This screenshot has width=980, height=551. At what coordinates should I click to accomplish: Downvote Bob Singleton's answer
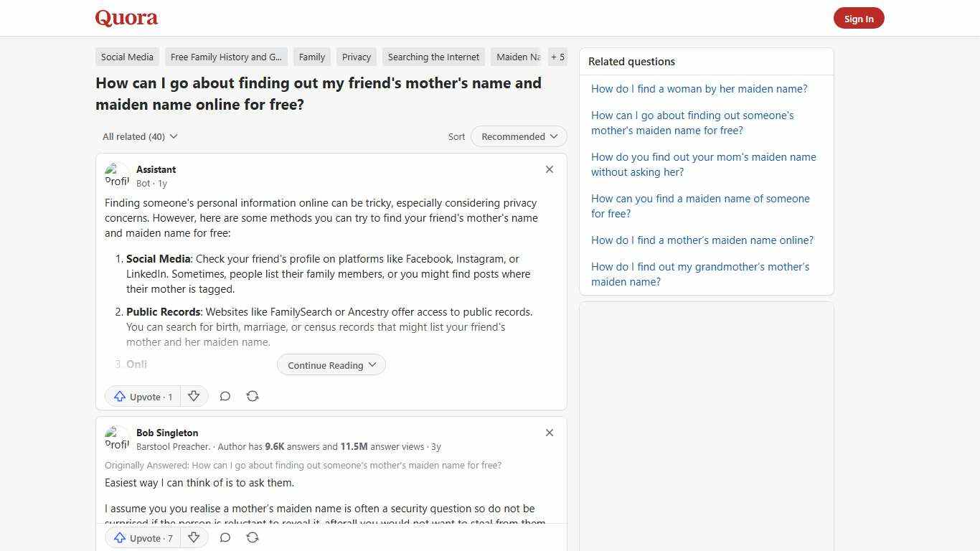coord(194,537)
